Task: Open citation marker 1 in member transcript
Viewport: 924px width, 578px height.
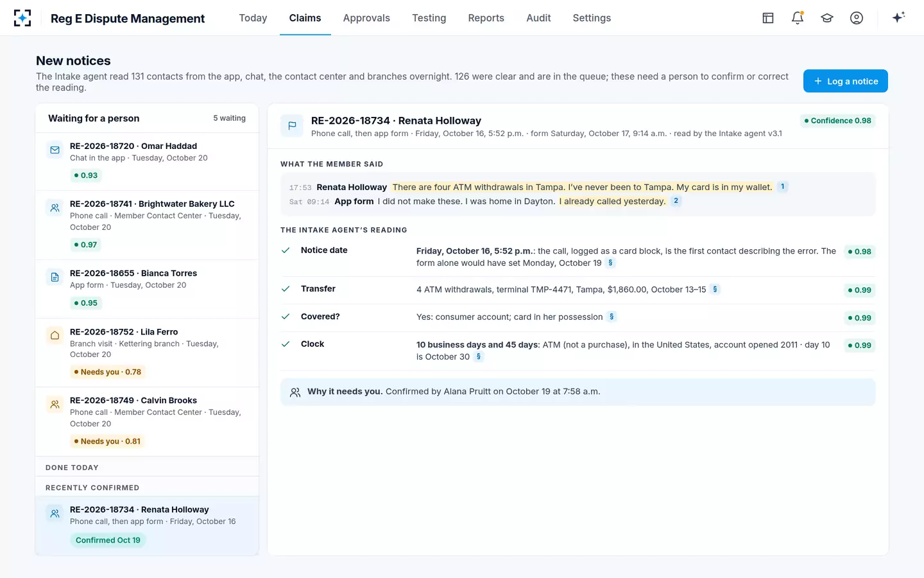Action: 782,187
